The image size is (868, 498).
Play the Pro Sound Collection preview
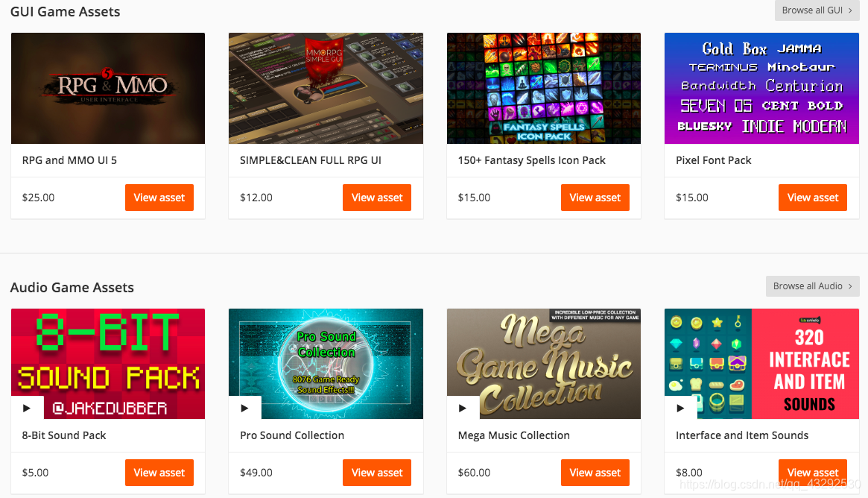tap(244, 409)
